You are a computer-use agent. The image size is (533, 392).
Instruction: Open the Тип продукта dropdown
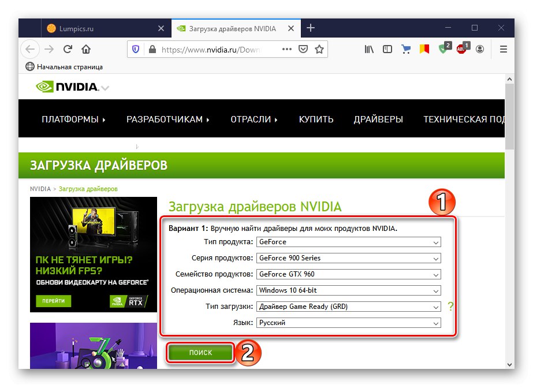point(348,242)
